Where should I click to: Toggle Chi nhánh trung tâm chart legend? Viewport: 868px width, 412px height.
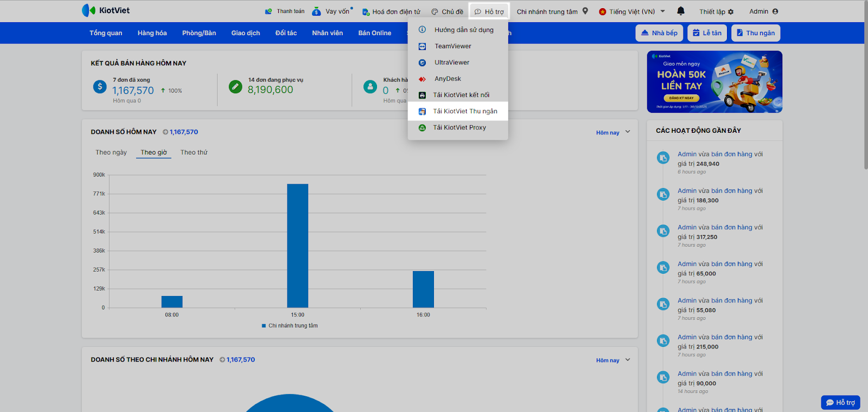tap(290, 326)
